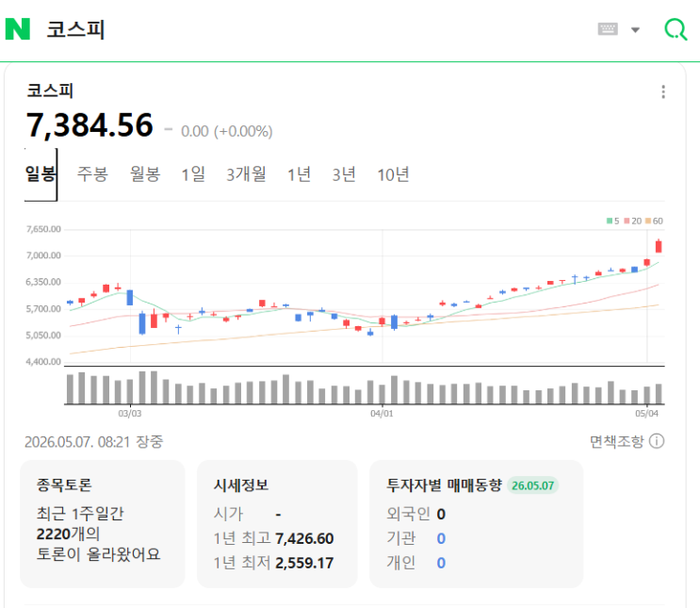Screen dimensions: 700x608
Task: Click the green 5-day moving average legend swatch
Action: pyautogui.click(x=610, y=221)
